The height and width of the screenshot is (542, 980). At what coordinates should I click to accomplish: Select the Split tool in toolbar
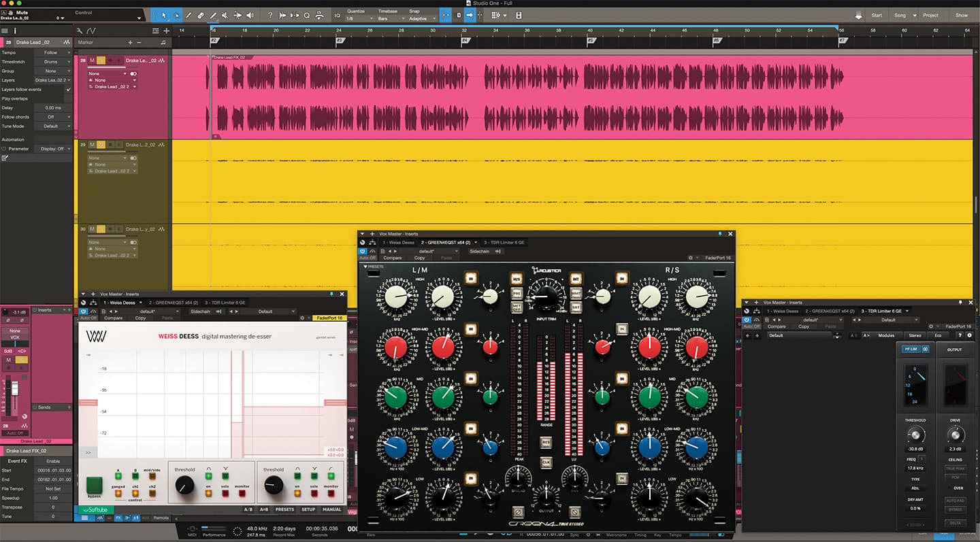click(x=189, y=15)
